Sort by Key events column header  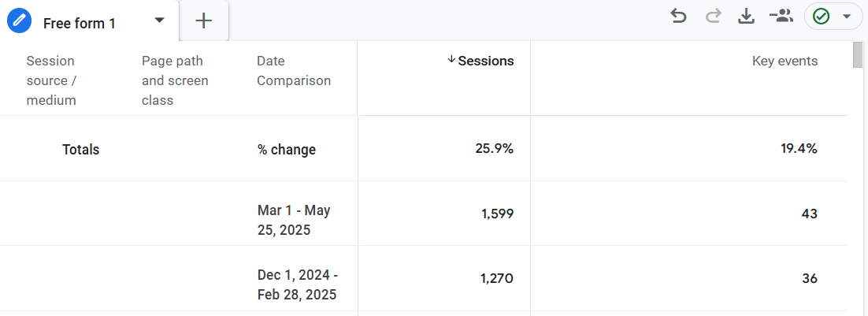pos(785,61)
